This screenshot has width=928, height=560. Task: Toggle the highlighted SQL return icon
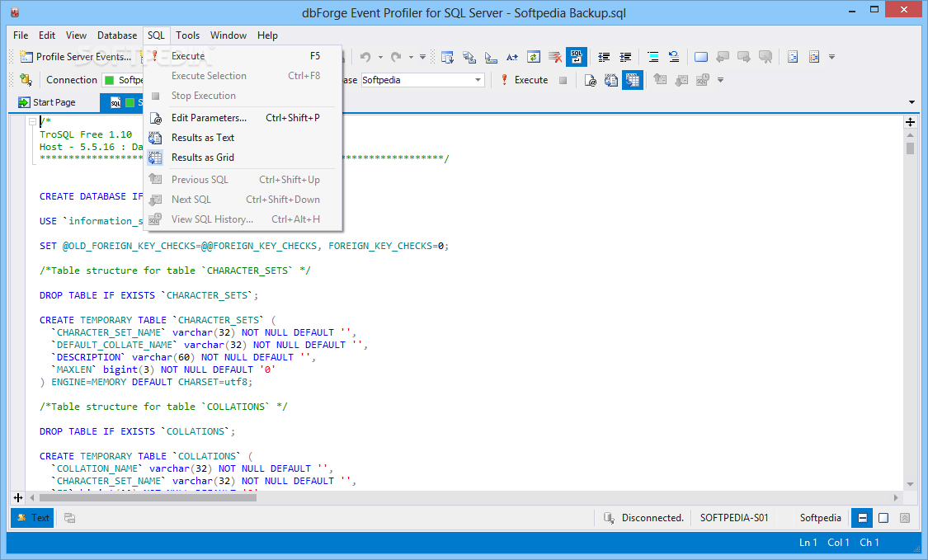tap(577, 57)
